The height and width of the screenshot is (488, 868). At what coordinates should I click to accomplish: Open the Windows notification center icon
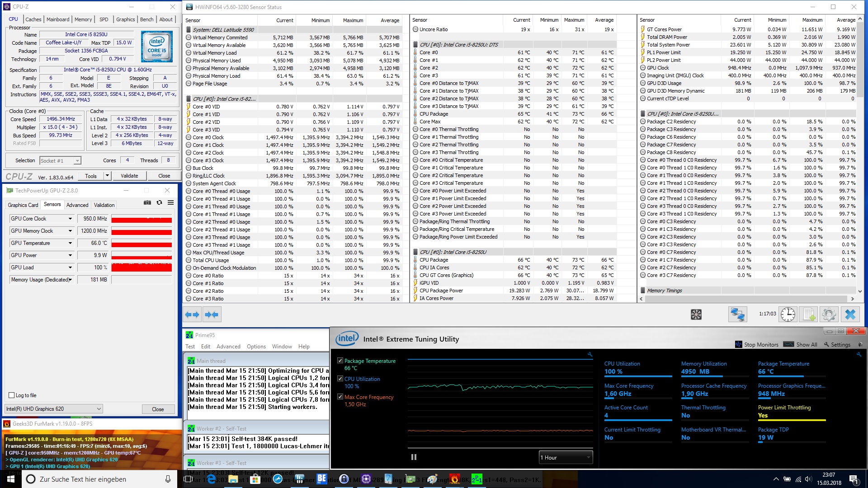pos(854,479)
